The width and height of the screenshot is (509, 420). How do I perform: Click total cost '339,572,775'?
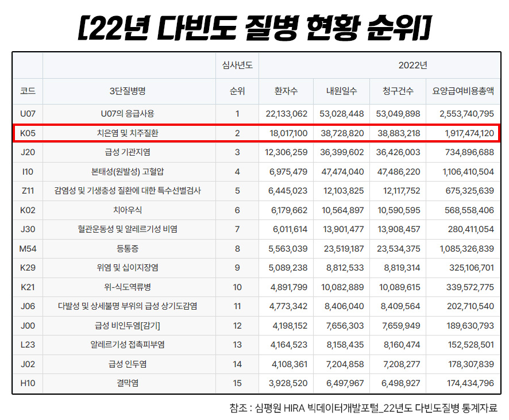point(470,287)
